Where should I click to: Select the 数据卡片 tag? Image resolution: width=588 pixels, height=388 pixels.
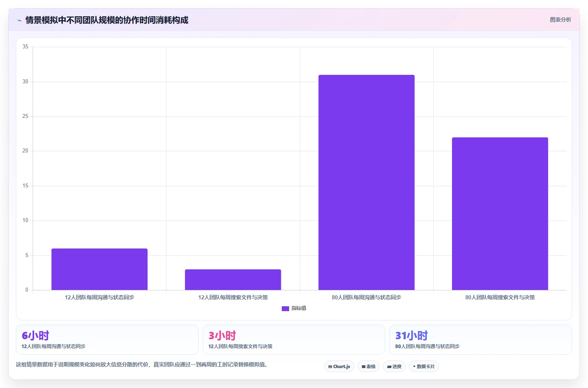point(424,366)
